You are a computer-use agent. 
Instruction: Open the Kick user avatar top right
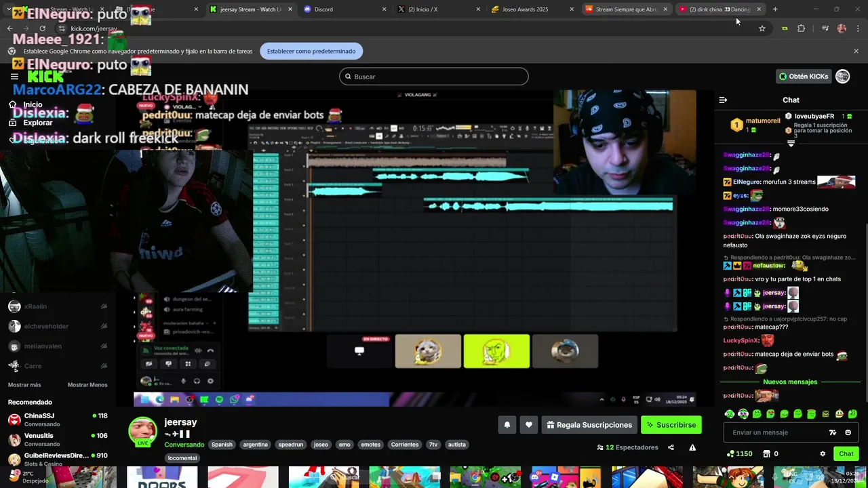pos(842,77)
